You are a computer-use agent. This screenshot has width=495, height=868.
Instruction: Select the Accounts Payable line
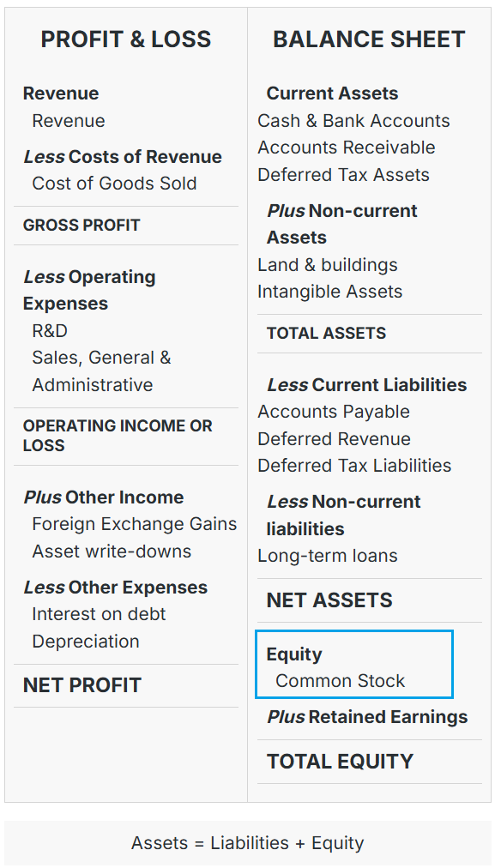[334, 412]
